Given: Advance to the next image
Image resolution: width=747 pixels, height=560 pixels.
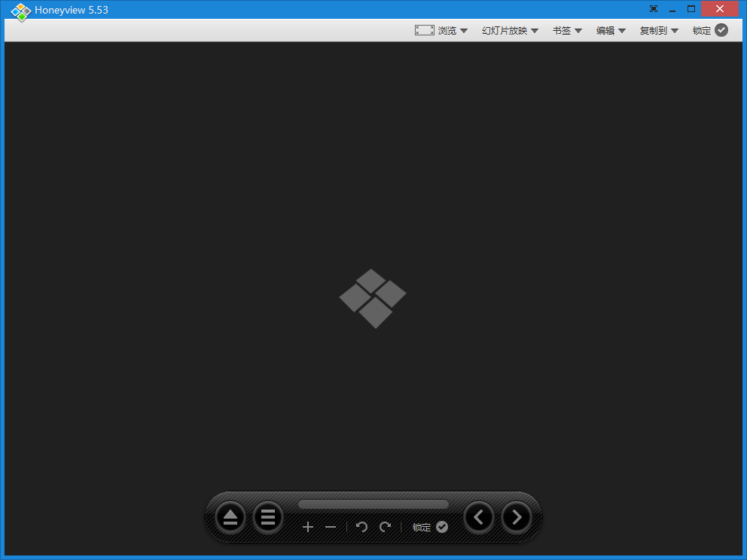Looking at the screenshot, I should coord(517,517).
